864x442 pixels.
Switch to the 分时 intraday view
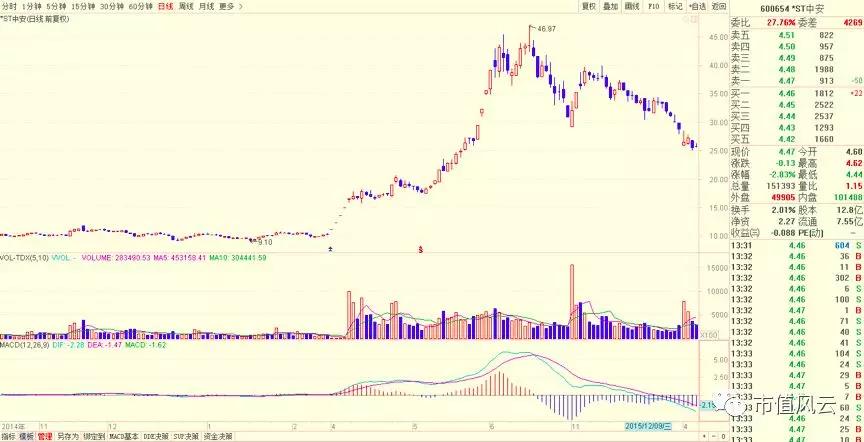(x=9, y=7)
